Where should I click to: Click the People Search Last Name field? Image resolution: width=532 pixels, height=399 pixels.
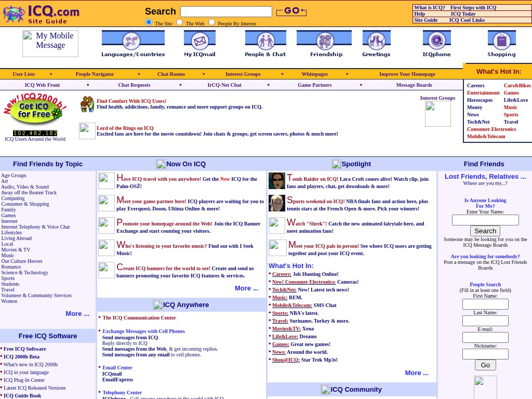coord(485,321)
